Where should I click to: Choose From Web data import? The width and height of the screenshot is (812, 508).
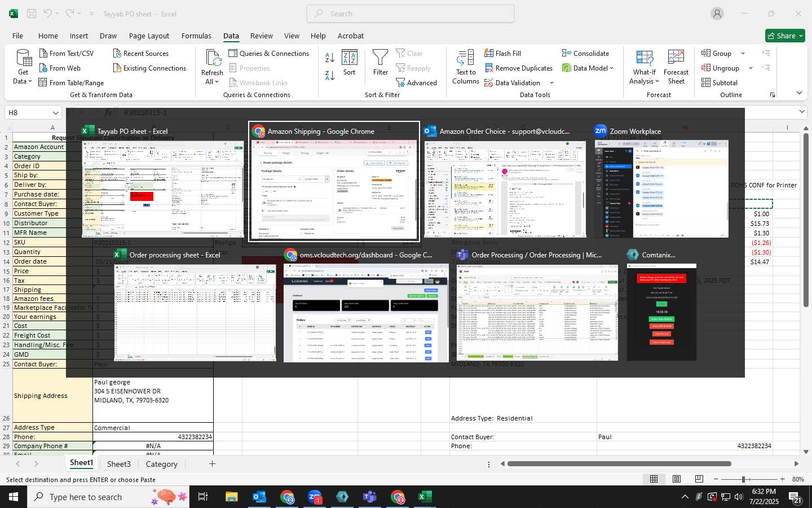coord(60,68)
